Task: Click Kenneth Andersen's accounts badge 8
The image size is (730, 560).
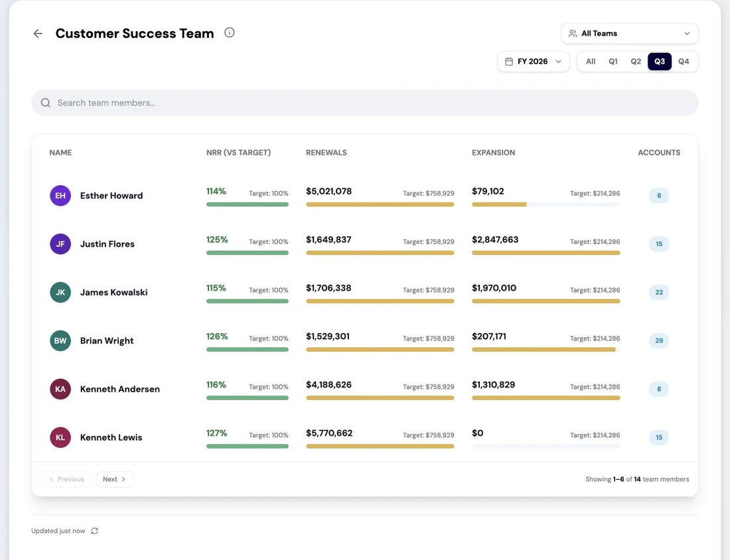Action: pyautogui.click(x=659, y=389)
